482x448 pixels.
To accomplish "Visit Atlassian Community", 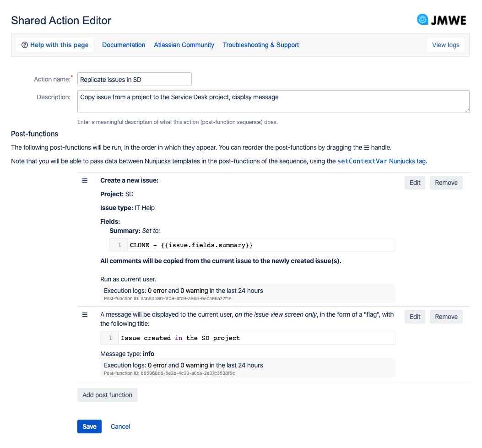I will pos(184,44).
